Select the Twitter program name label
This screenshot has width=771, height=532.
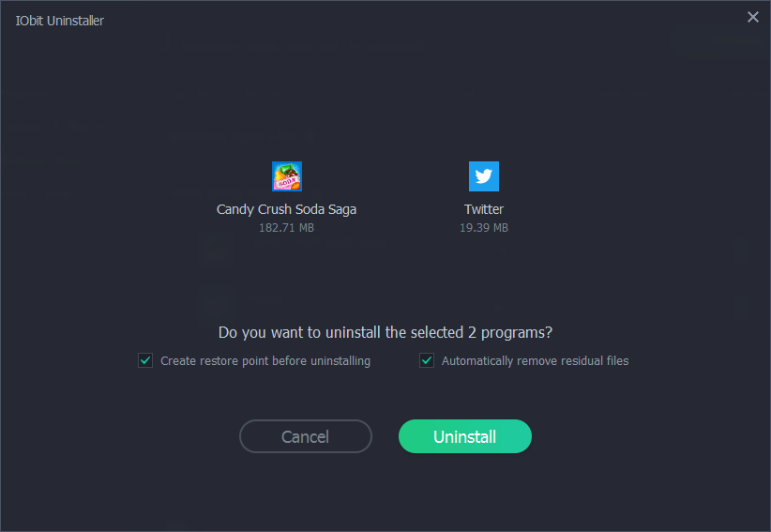click(x=484, y=209)
